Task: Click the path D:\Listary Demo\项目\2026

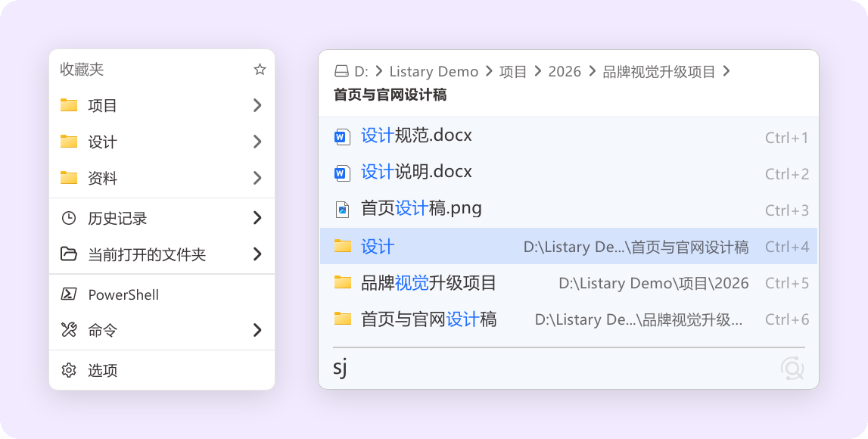Action: click(654, 283)
